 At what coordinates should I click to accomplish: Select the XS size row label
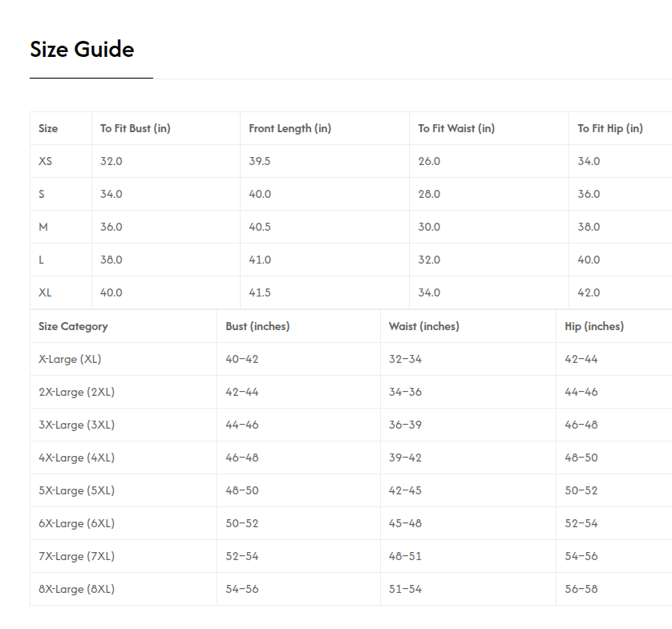[x=45, y=161]
